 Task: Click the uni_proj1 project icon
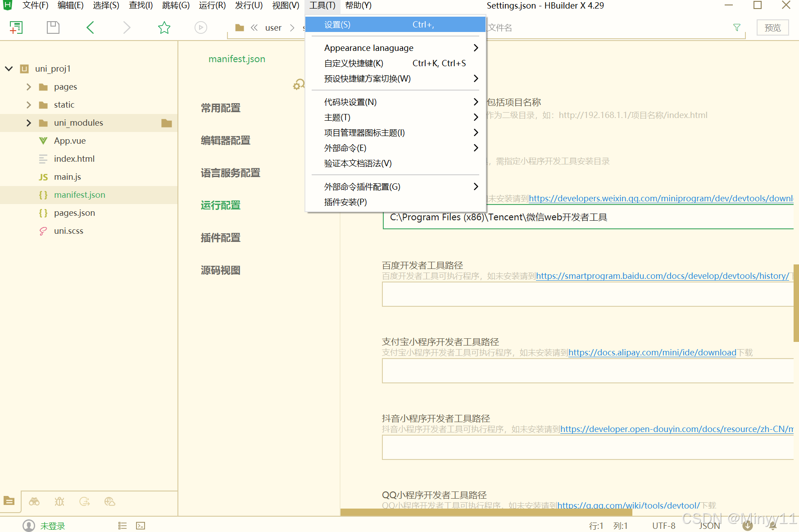click(x=24, y=69)
